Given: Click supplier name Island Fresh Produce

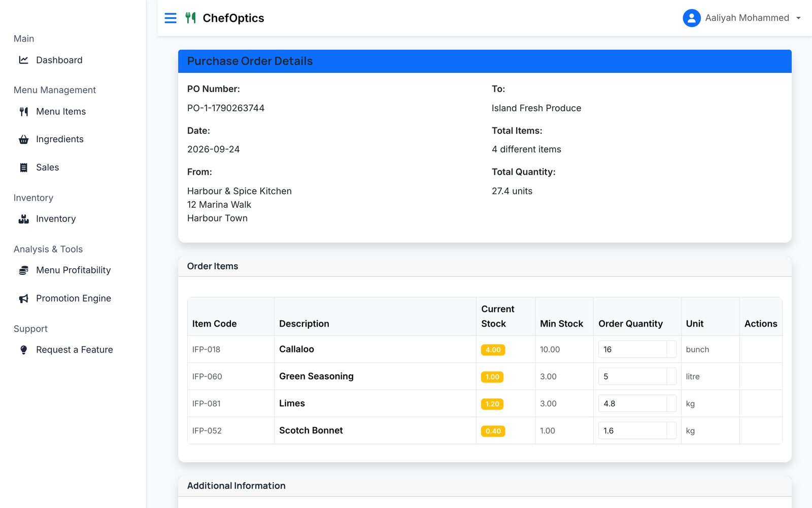Looking at the screenshot, I should click(536, 108).
